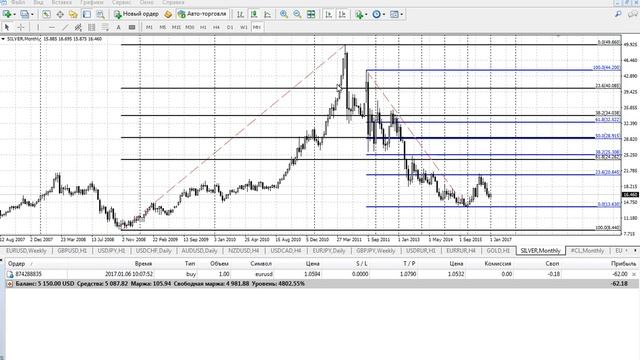The width and height of the screenshot is (640, 360).
Task: Select the crosshair tool
Action: tap(21, 27)
